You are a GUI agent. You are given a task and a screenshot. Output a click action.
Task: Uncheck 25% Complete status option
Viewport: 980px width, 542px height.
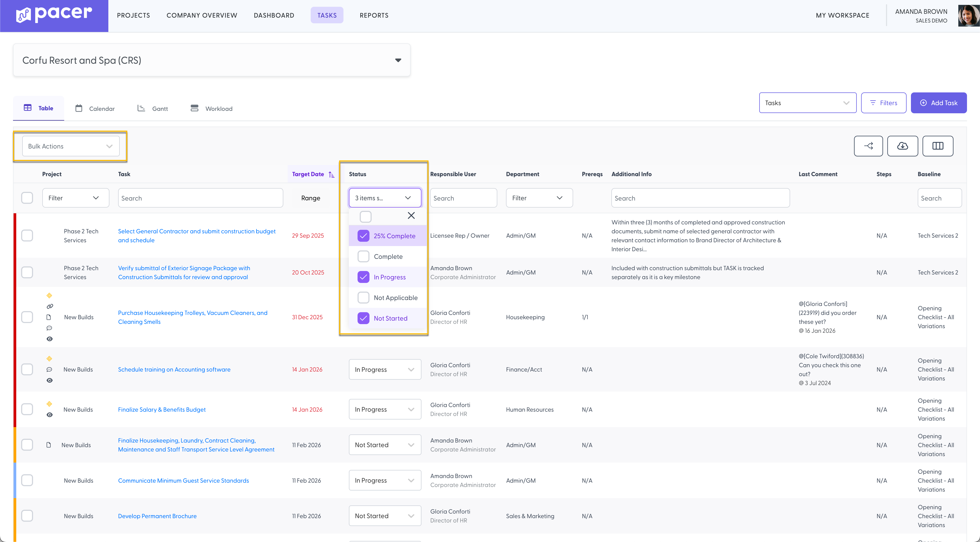363,235
